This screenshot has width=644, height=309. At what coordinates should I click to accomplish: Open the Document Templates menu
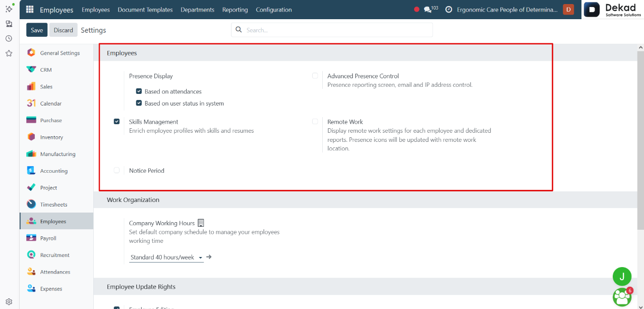pos(145,10)
